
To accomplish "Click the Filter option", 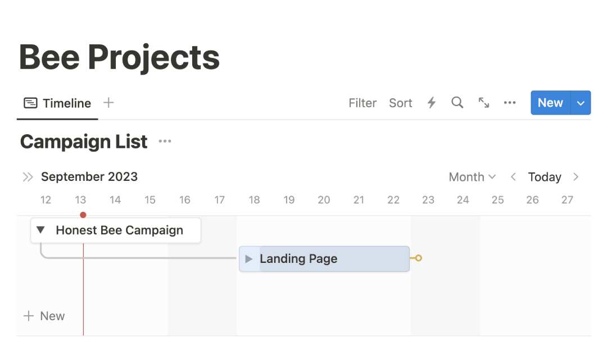I will pyautogui.click(x=363, y=103).
